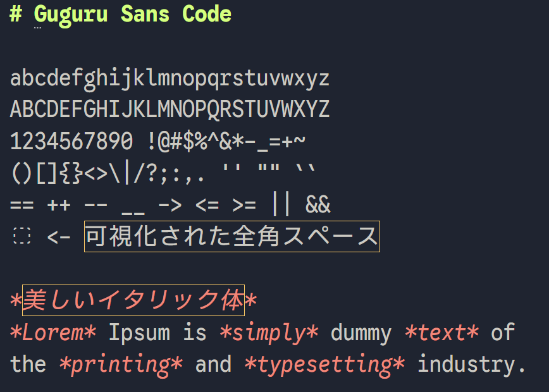The image size is (549, 392).
Task: Click the greater-than-or-equal ligature >=
Action: [244, 204]
